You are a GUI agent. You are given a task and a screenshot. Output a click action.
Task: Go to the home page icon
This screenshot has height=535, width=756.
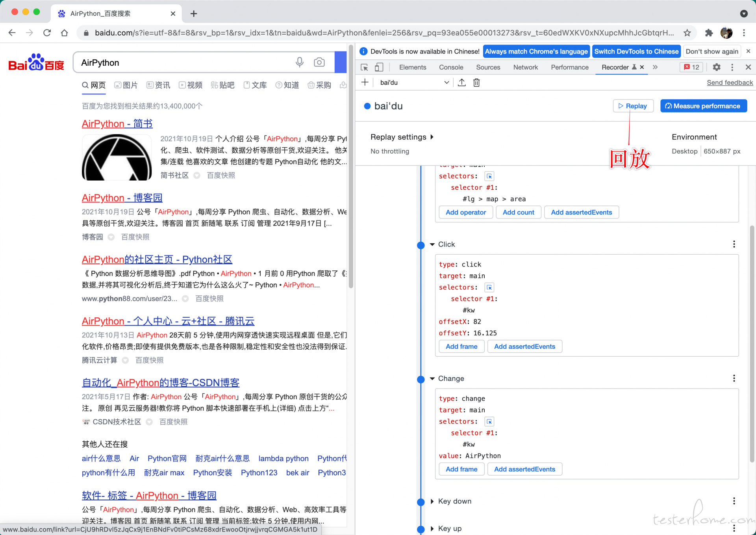[65, 33]
